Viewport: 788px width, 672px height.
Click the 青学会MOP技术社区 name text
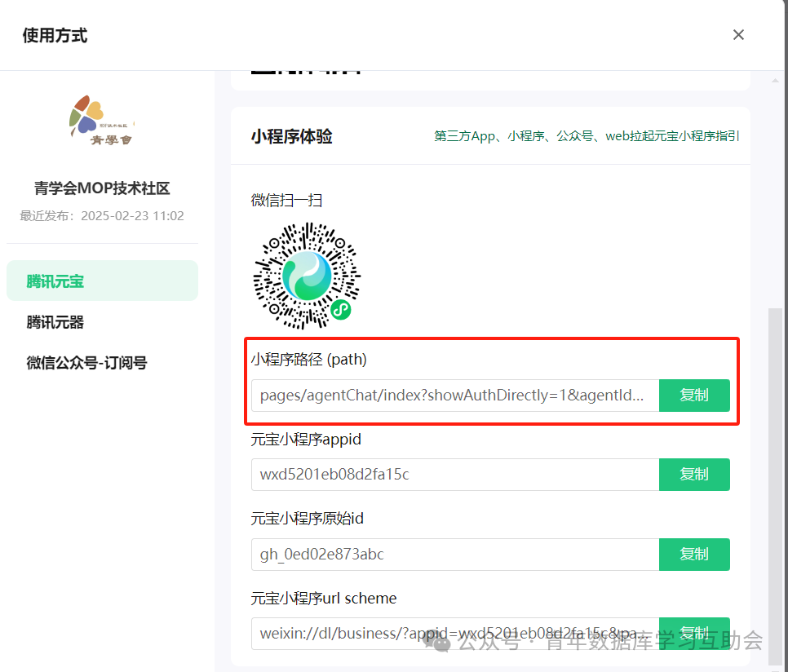point(102,188)
